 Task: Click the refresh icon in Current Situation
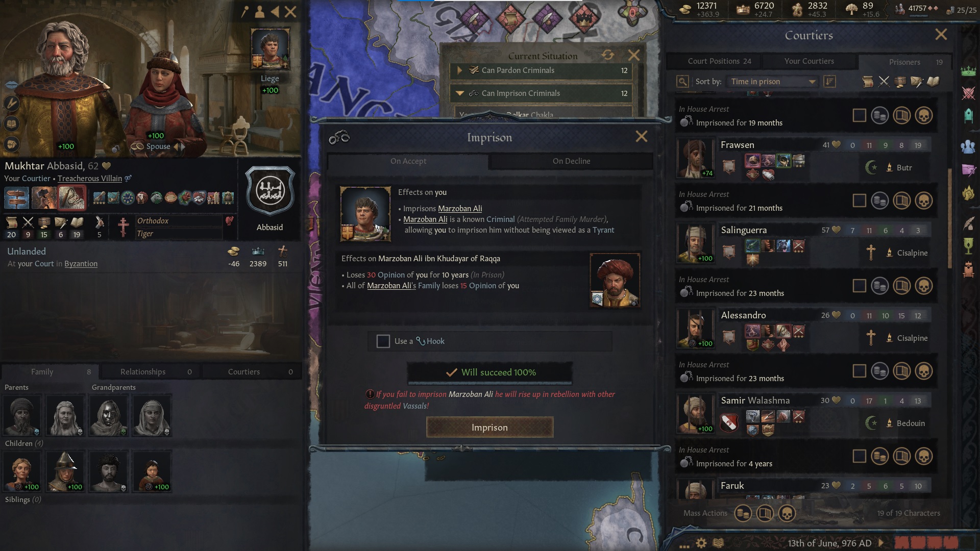coord(607,55)
